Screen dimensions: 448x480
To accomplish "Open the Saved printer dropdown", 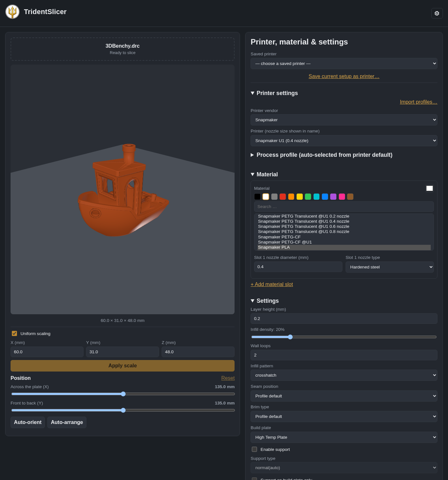I will pos(344,63).
